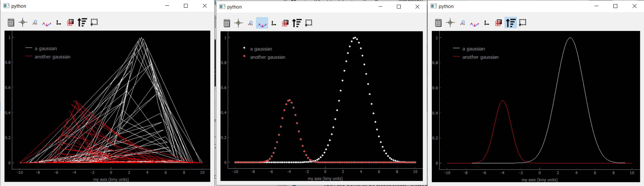The width and height of the screenshot is (644, 186).
Task: Turn off highlighted sort toggle in right window
Action: pos(510,23)
